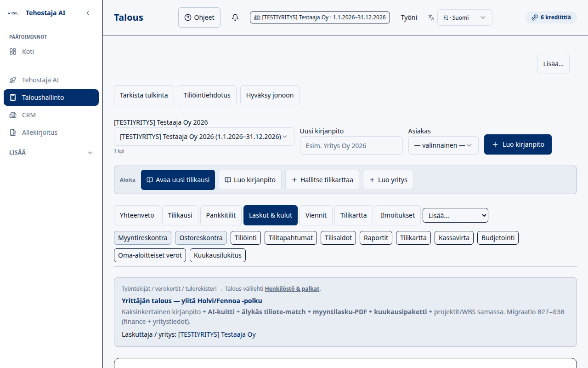588x368 pixels.
Task: Open the Asiakas valinnainen dropdown
Action: (x=443, y=145)
